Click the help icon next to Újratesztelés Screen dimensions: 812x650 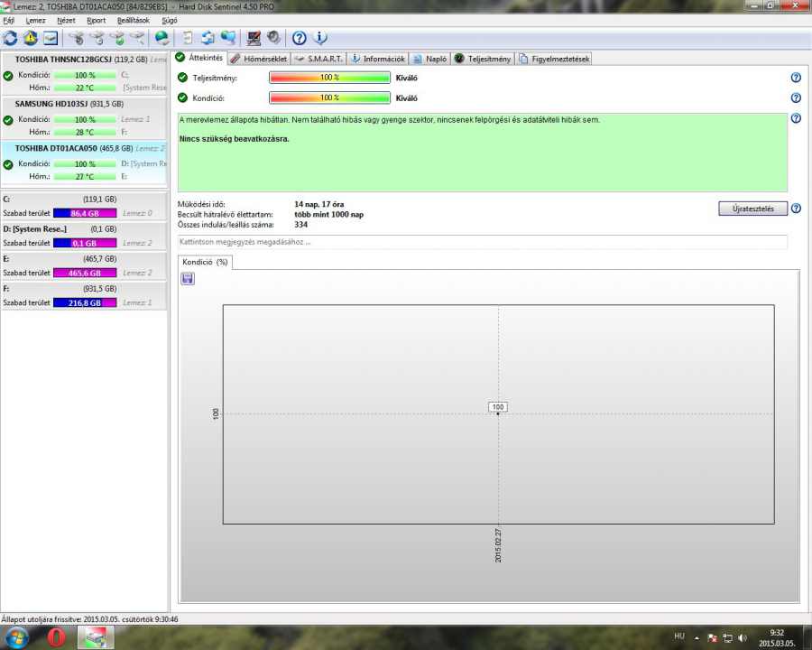796,209
